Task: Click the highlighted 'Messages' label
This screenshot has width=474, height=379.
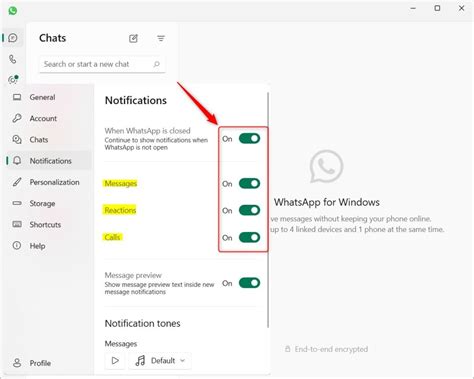Action: pyautogui.click(x=120, y=183)
